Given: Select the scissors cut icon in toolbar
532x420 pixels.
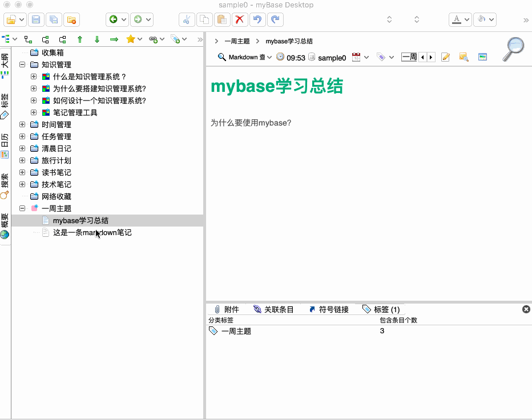Looking at the screenshot, I should (x=187, y=19).
